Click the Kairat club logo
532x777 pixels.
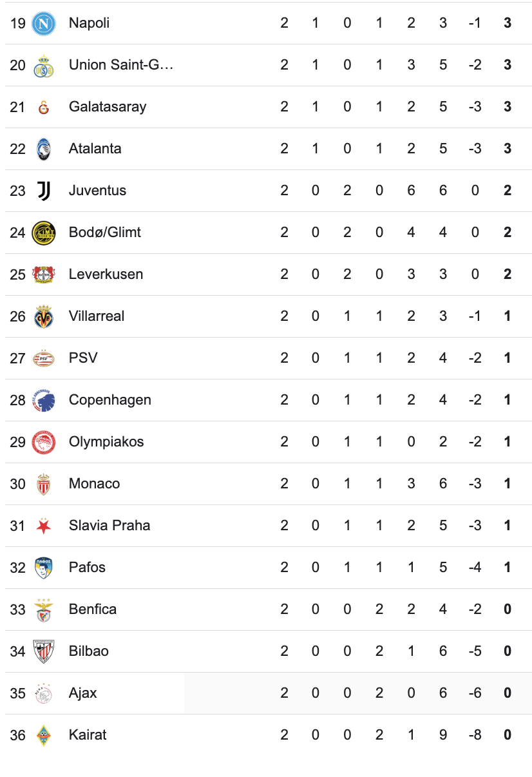(44, 735)
